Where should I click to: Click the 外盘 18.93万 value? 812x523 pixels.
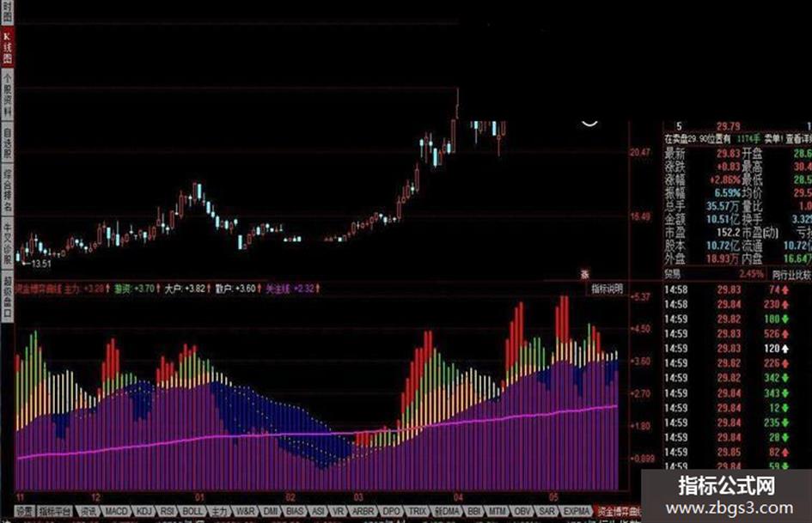tap(723, 258)
